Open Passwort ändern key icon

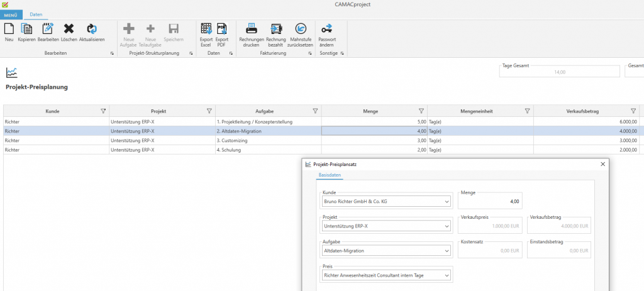[x=326, y=29]
